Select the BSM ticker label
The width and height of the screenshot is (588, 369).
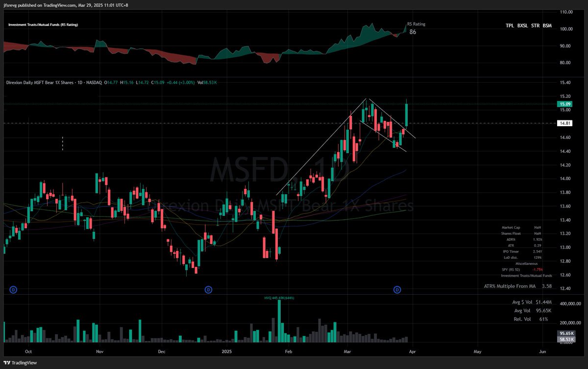(547, 25)
